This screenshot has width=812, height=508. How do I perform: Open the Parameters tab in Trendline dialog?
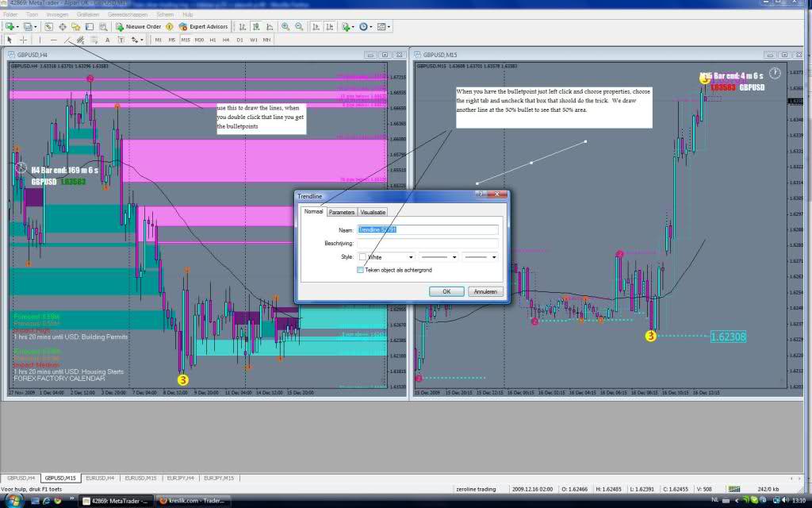coord(342,212)
